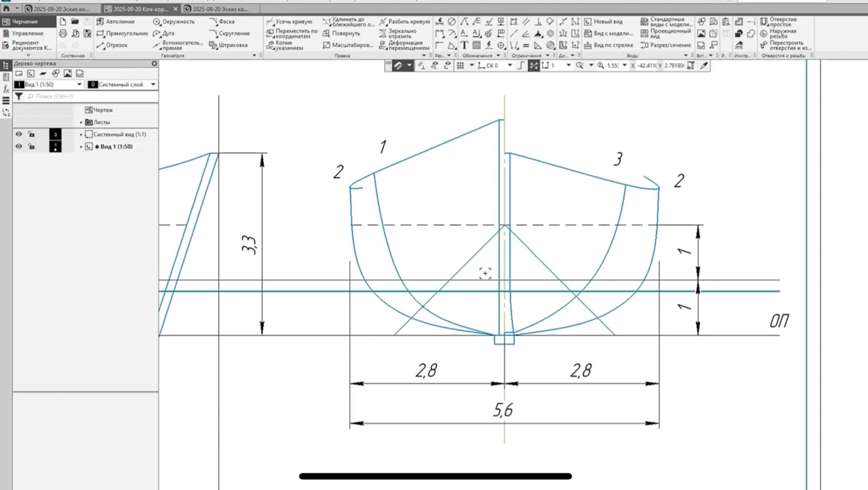Image resolution: width=868 pixels, height=490 pixels.
Task: Hide Системный вид using its eye icon
Action: tap(19, 135)
